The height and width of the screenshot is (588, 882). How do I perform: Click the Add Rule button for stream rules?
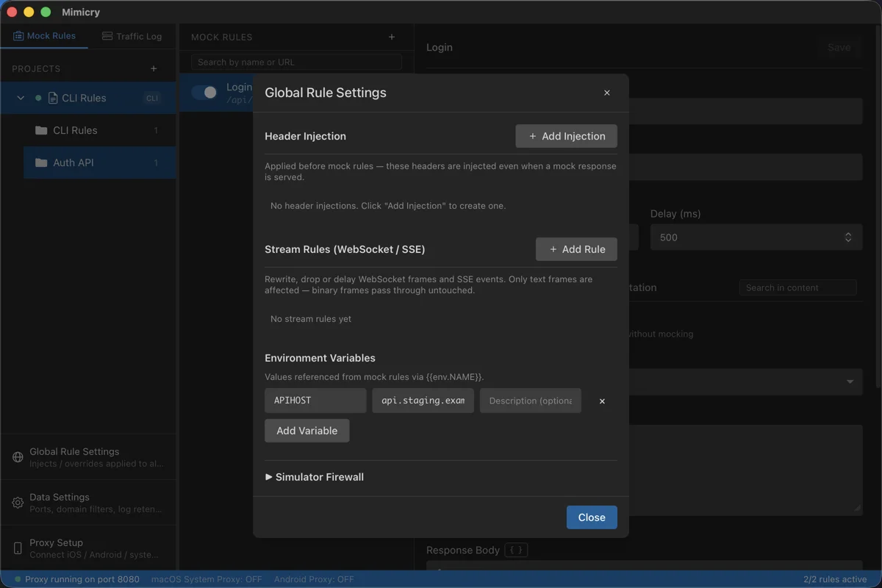coord(576,249)
